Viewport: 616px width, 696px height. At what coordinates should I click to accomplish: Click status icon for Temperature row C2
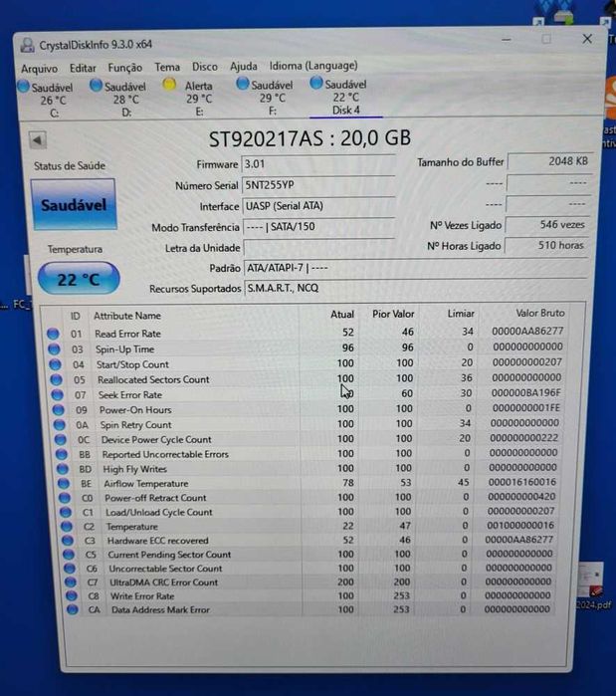pos(67,526)
